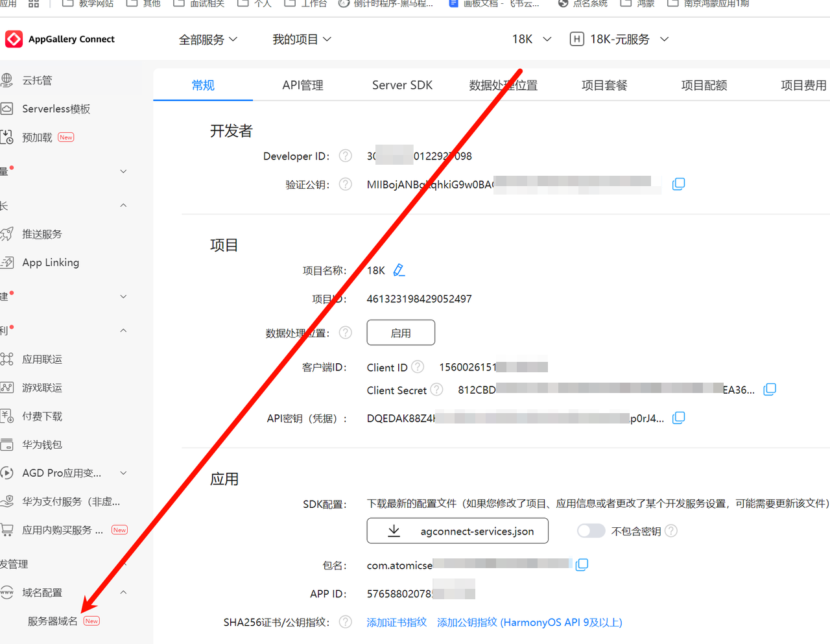Copy the verification public key
This screenshot has width=830, height=644.
(678, 184)
